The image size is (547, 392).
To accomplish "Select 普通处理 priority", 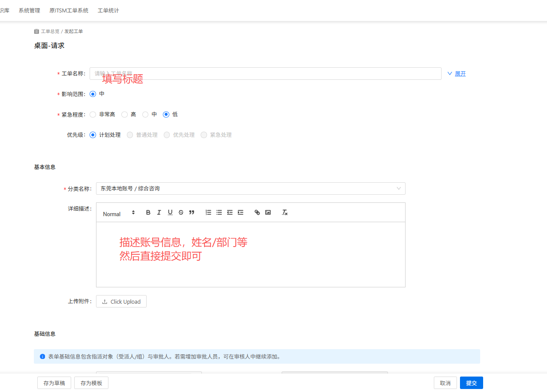I will pos(129,135).
